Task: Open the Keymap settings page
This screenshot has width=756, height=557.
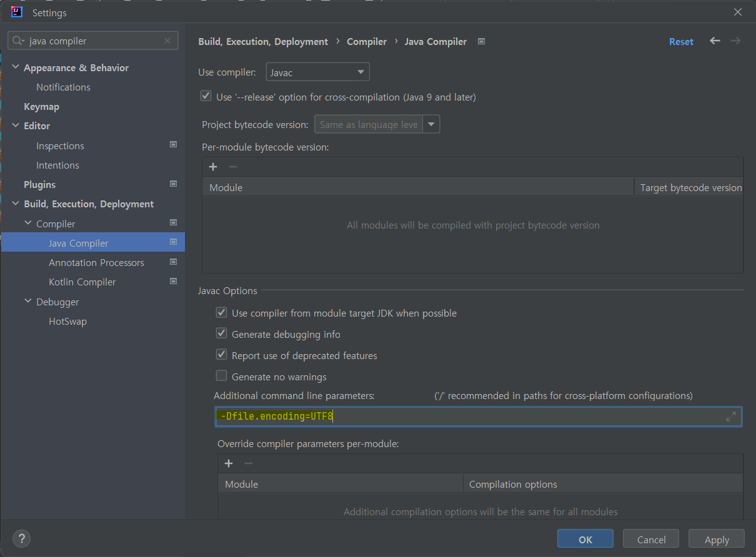Action: (41, 106)
